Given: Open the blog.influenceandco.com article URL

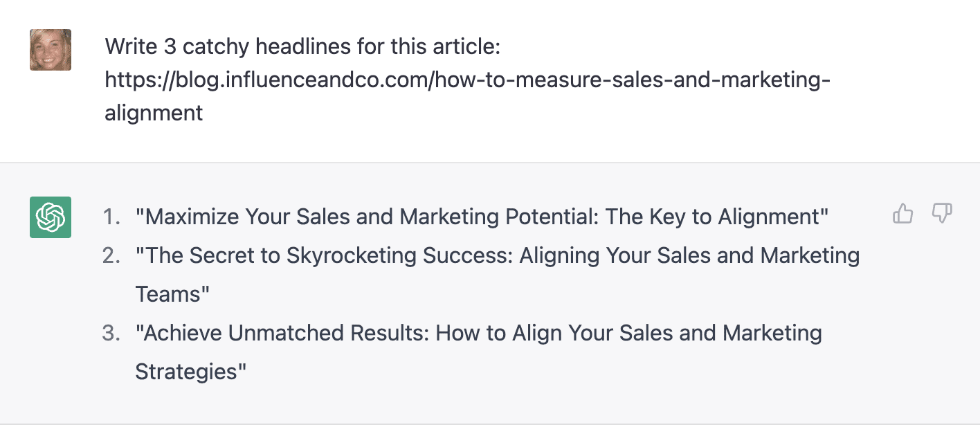Looking at the screenshot, I should coord(467,80).
